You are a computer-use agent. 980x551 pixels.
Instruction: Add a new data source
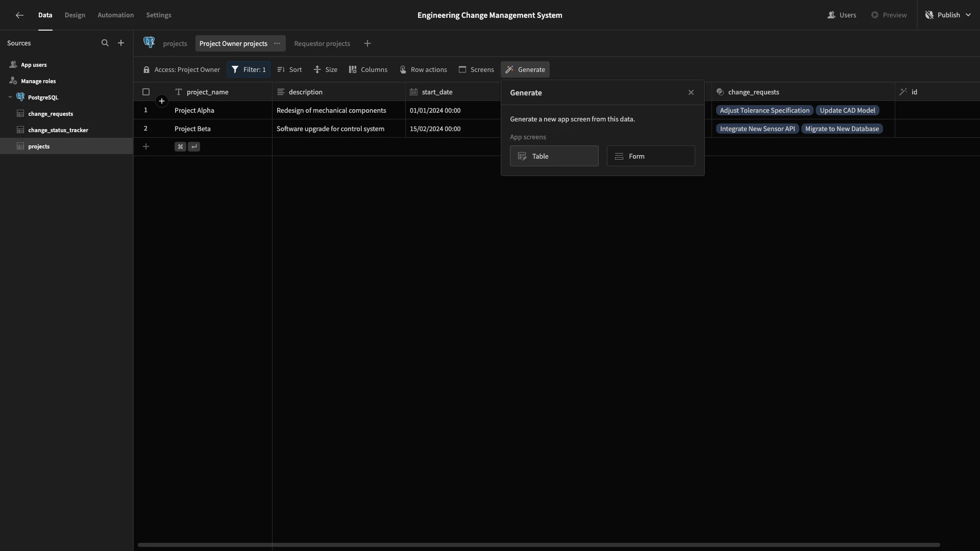(121, 43)
